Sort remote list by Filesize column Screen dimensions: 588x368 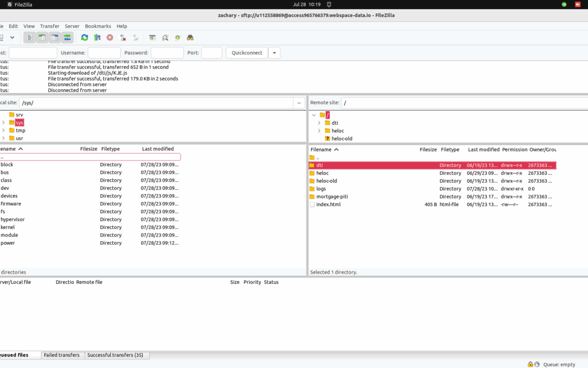(x=428, y=149)
